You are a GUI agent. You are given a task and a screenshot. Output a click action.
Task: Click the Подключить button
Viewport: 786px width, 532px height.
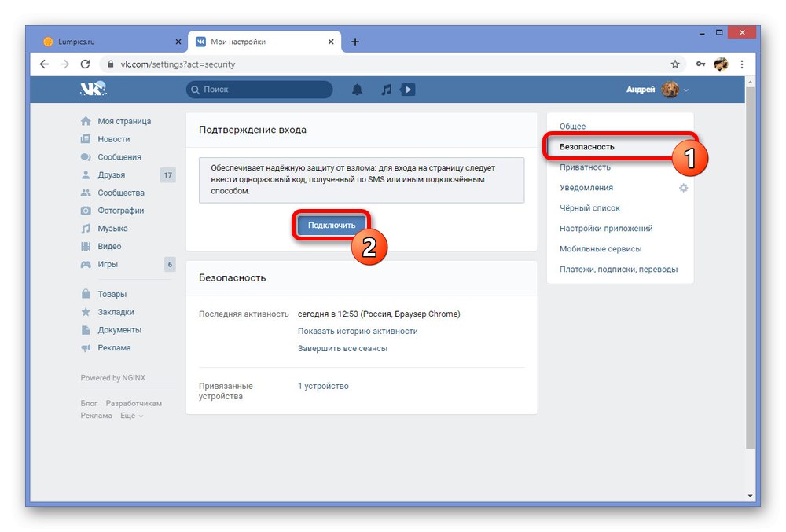pyautogui.click(x=330, y=224)
